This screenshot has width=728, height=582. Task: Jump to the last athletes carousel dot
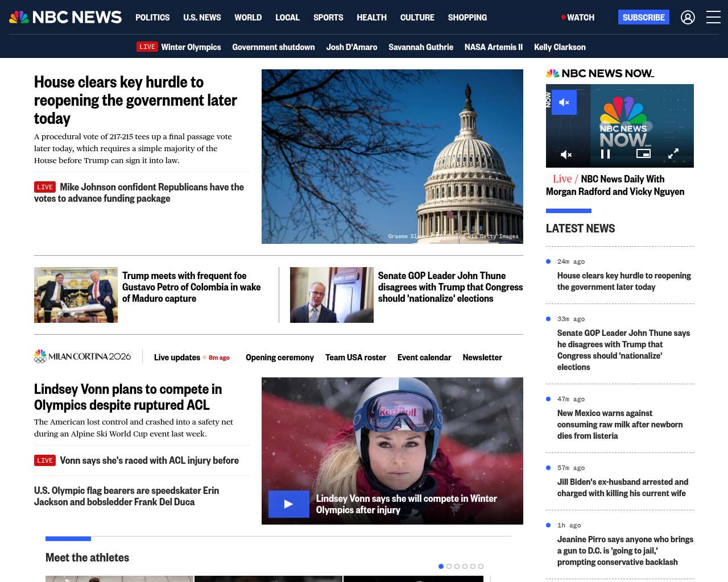[x=481, y=566]
